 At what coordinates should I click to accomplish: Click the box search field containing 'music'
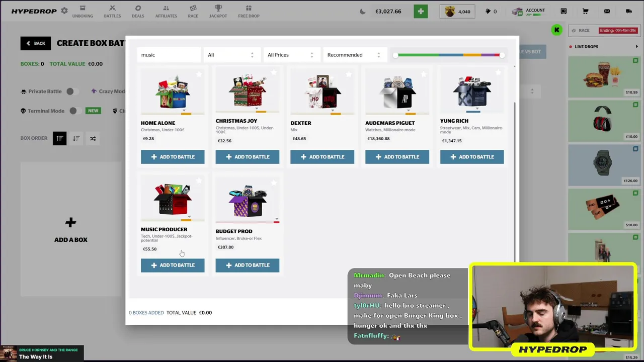[169, 55]
